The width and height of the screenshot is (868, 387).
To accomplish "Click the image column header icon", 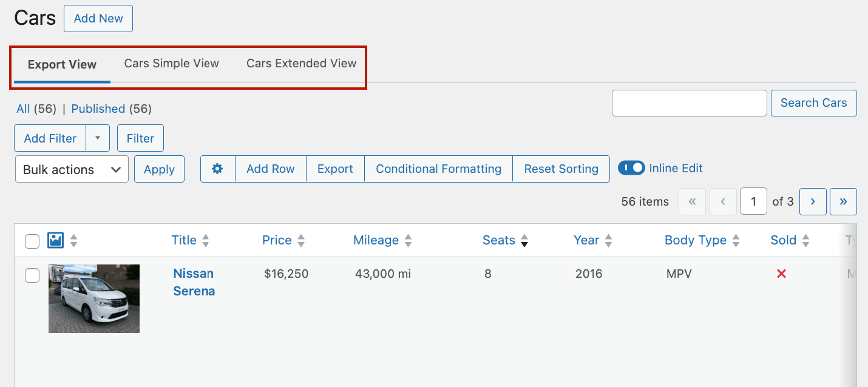I will pos(56,240).
